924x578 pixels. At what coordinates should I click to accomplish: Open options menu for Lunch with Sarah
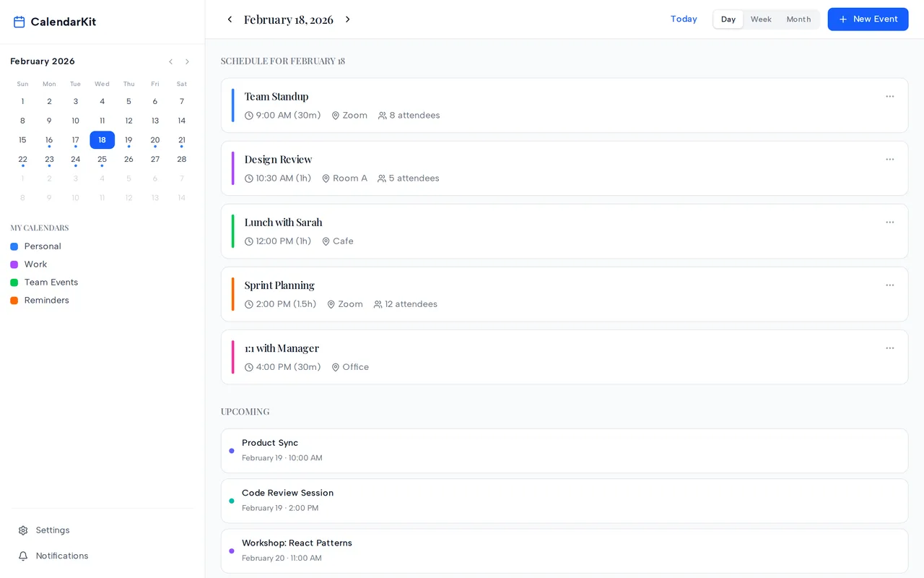tap(890, 222)
